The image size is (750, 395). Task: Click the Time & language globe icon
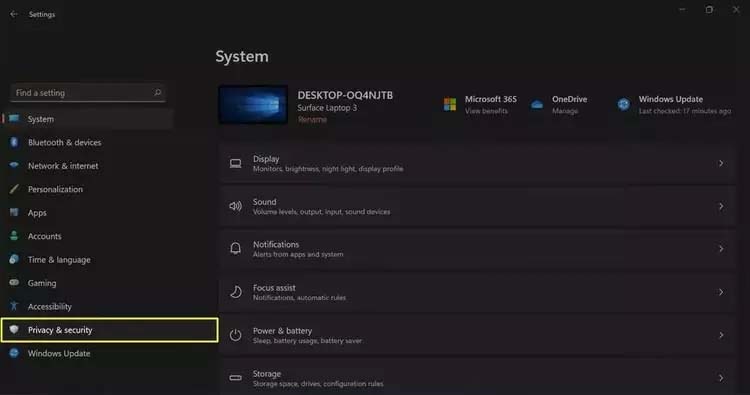14,259
